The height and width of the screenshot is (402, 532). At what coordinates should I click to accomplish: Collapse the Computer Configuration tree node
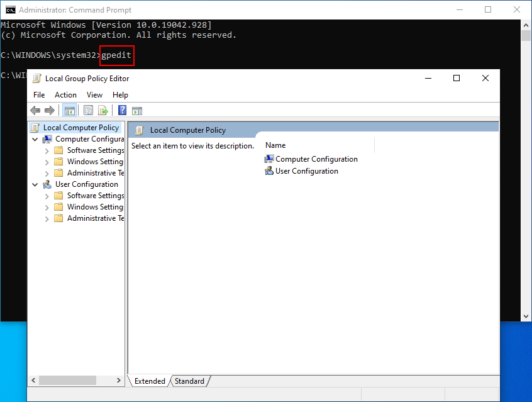click(35, 139)
